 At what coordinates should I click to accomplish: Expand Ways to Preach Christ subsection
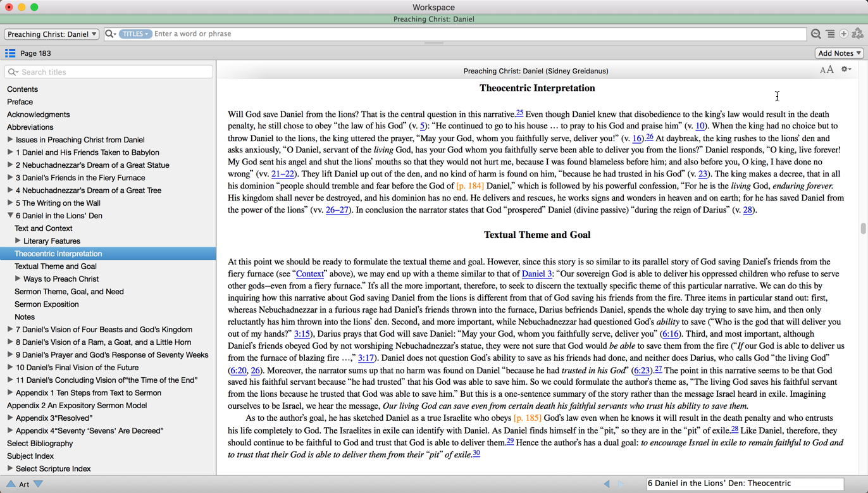tap(18, 278)
